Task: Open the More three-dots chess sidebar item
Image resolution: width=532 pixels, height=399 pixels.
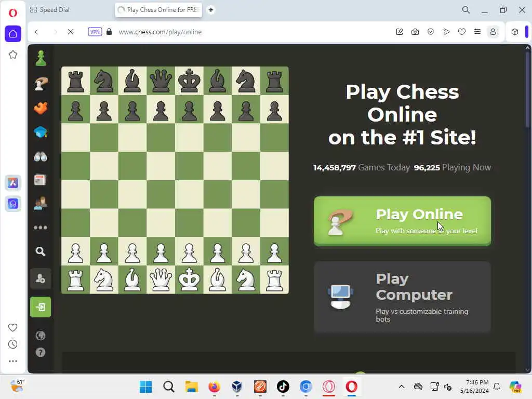Action: coord(41,228)
